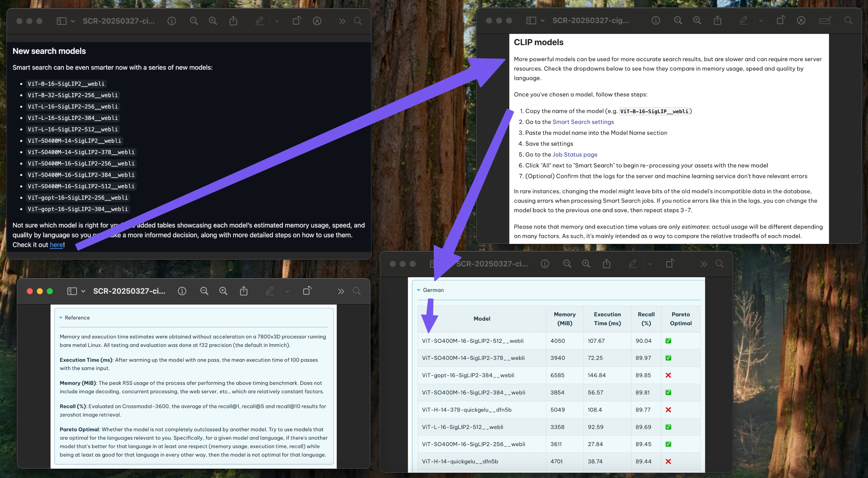The width and height of the screenshot is (868, 478).
Task: Click the Inspector info icon in German table window
Action: click(x=545, y=264)
